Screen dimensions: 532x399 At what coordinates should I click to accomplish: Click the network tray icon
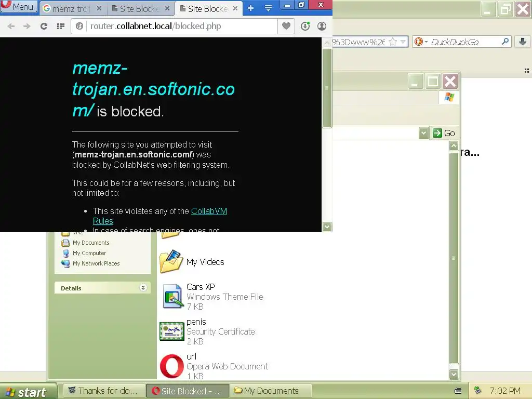point(478,390)
